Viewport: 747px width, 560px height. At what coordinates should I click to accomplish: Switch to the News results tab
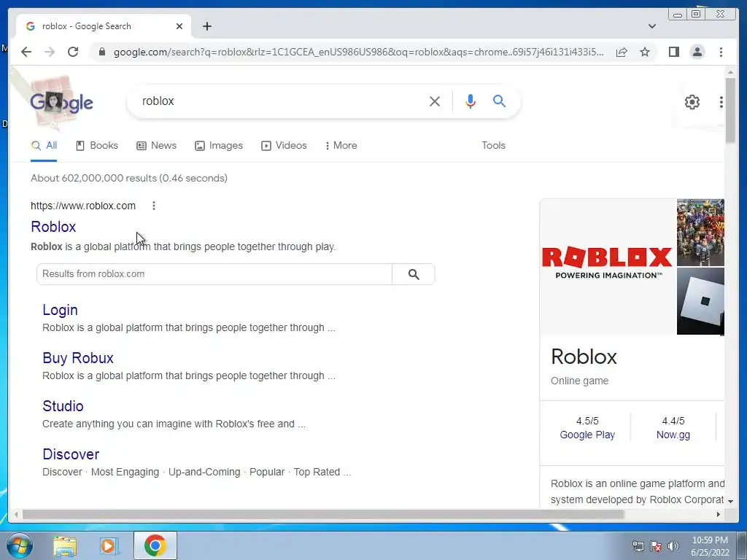(x=156, y=146)
